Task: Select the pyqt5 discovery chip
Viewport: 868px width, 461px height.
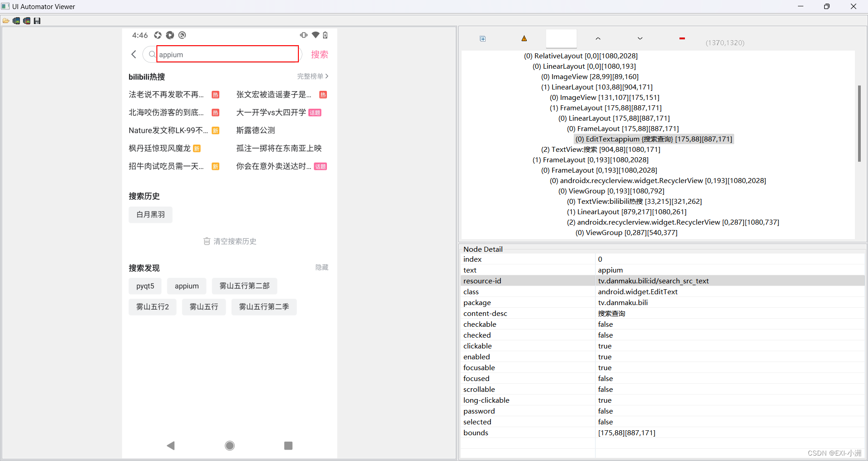Action: [x=145, y=286]
